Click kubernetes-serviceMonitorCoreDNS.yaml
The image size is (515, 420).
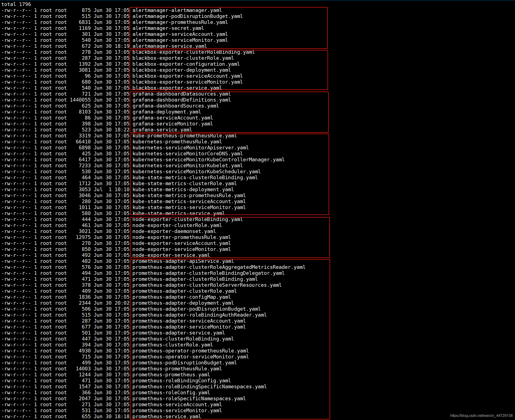tap(187, 154)
